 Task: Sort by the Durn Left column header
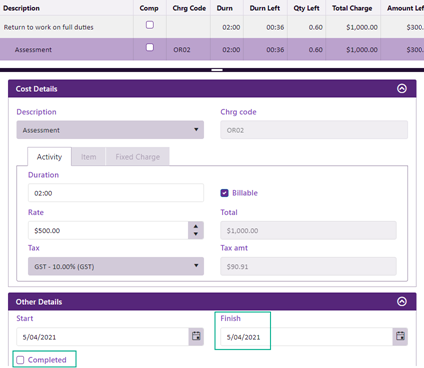point(265,8)
